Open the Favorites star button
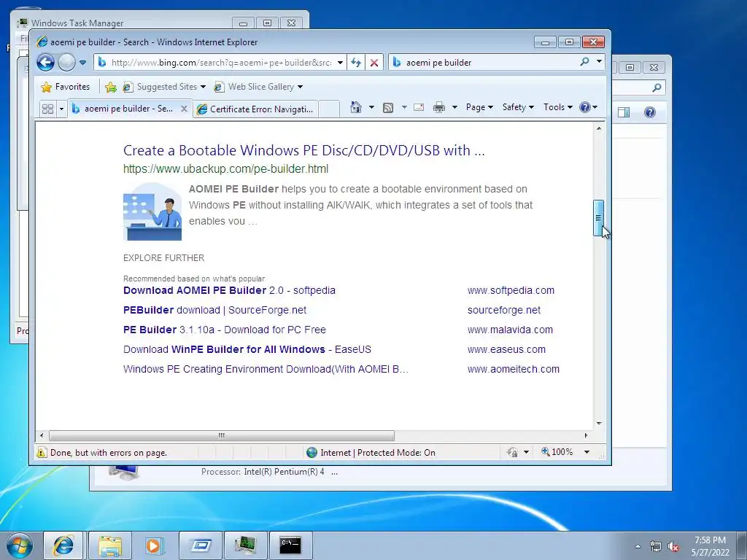The height and width of the screenshot is (560, 747). 66,87
